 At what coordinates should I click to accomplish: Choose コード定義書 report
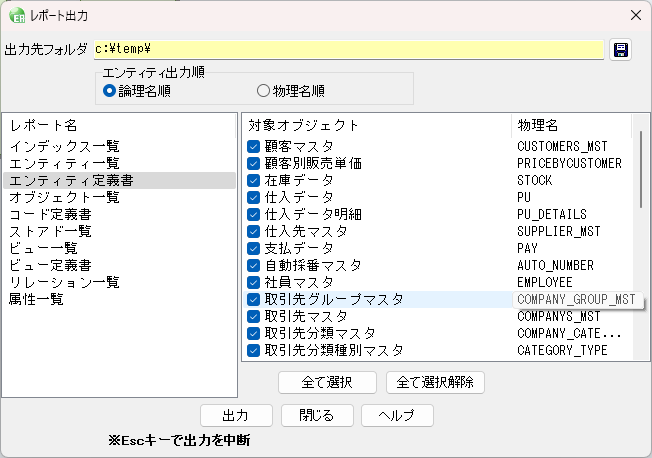point(119,214)
